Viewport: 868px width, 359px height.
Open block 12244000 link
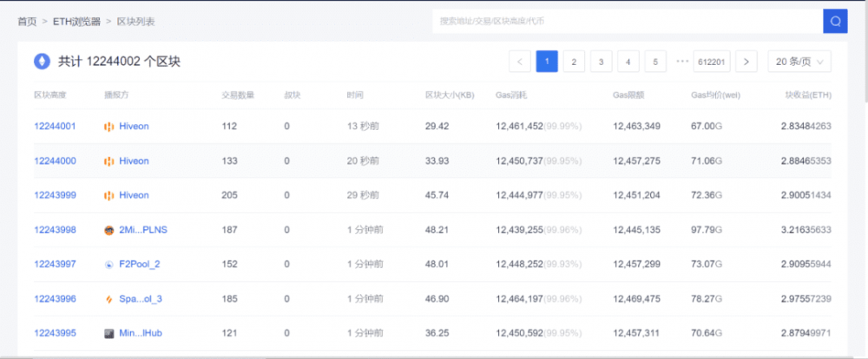pyautogui.click(x=55, y=161)
